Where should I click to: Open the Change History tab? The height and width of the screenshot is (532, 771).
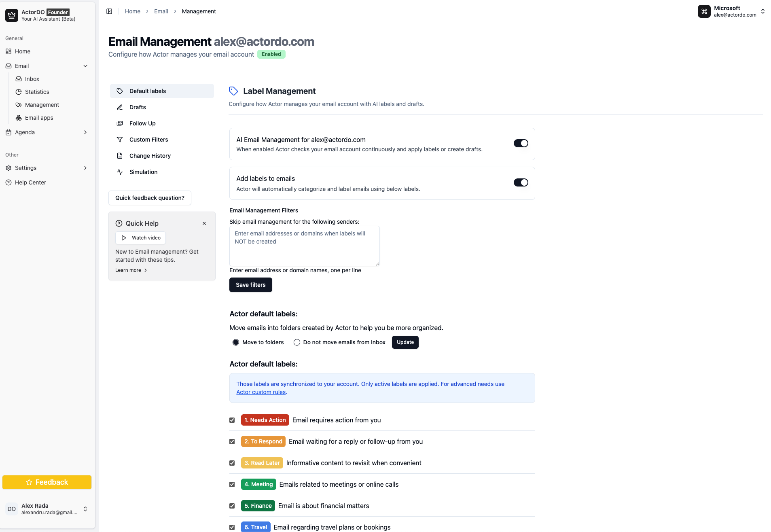[x=162, y=156]
